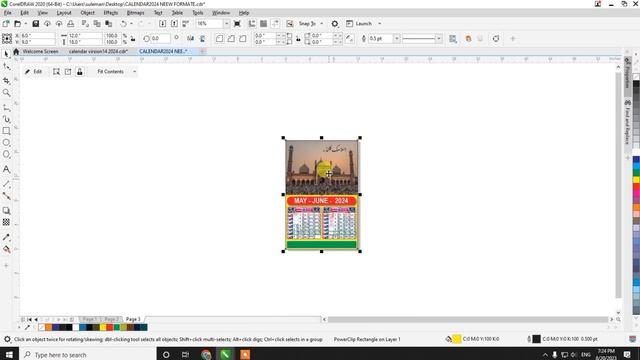Screen dimensions: 640x360
Task: Click the Options gear icon in toolbar
Action: click(335, 24)
